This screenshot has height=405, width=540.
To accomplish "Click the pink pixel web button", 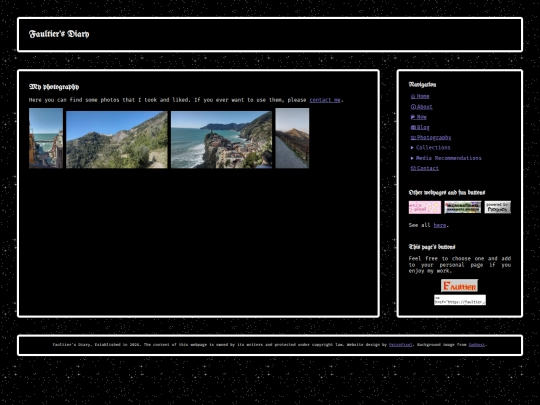I will [425, 207].
